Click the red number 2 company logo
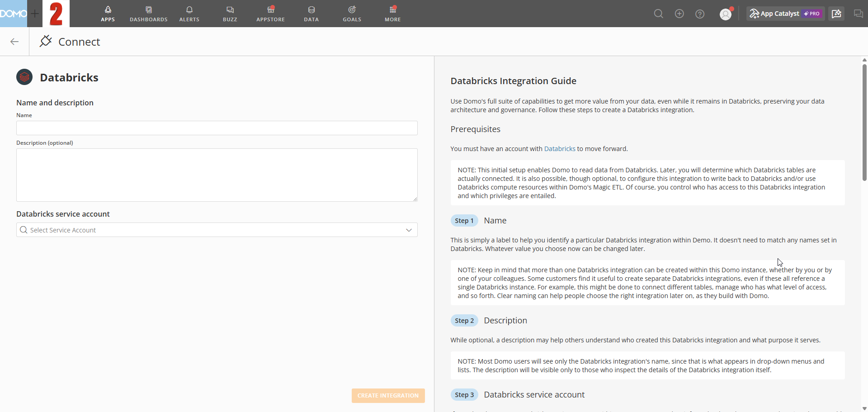The height and width of the screenshot is (412, 868). click(x=56, y=14)
